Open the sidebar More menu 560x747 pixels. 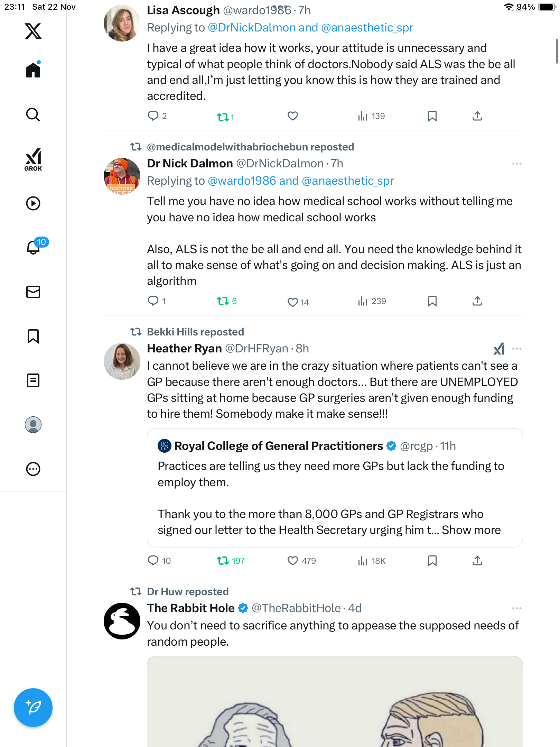pyautogui.click(x=33, y=469)
